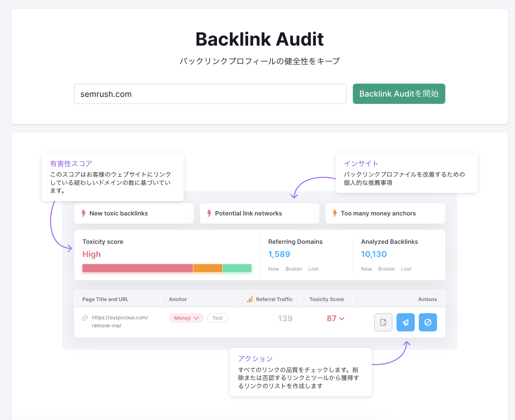Image resolution: width=515 pixels, height=420 pixels.
Task: Open the https://suspicious.com/remove-me/ link
Action: 120,321
